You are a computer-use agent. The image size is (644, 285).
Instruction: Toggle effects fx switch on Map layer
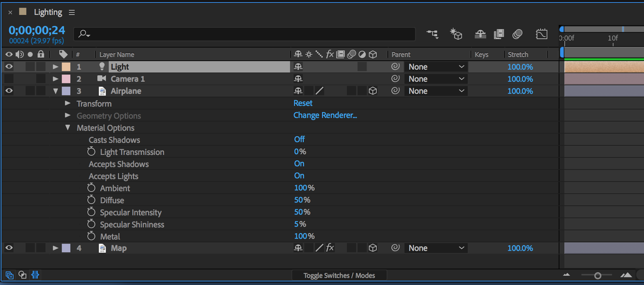[x=330, y=248]
